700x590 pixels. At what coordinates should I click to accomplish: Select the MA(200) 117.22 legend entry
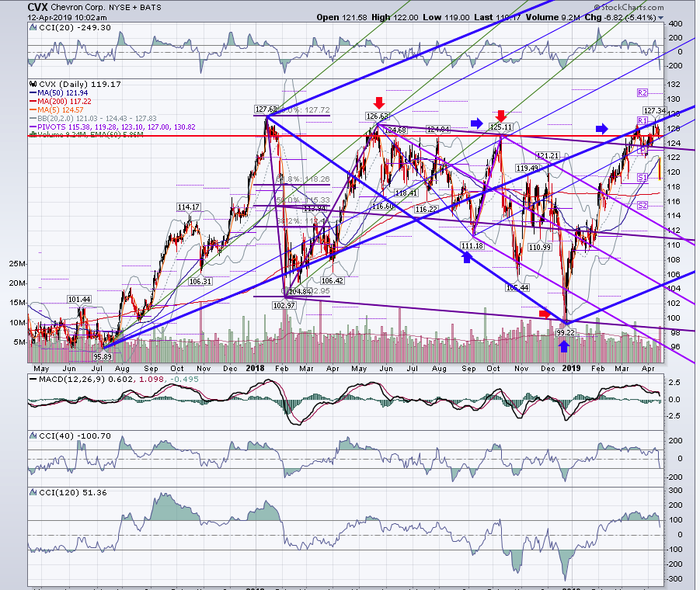click(61, 101)
